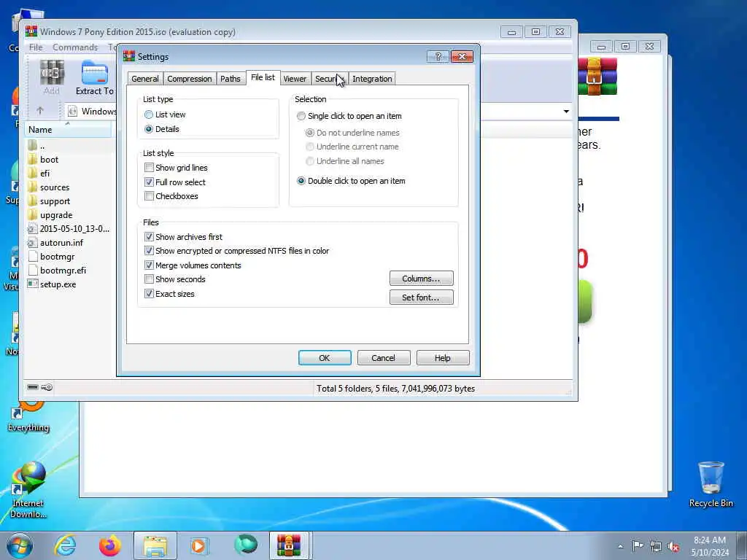747x560 pixels.
Task: Click the question mark help button
Action: point(438,57)
